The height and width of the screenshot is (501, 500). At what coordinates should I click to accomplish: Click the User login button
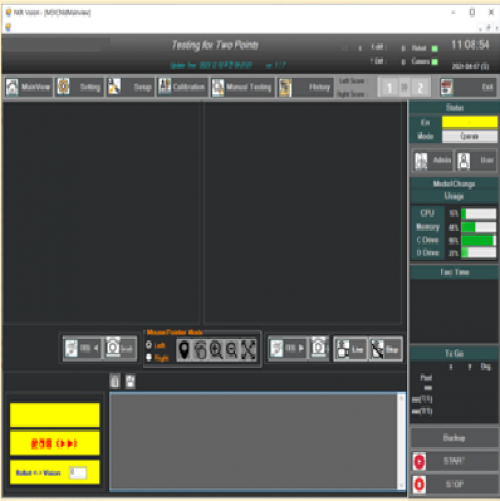coord(476,161)
